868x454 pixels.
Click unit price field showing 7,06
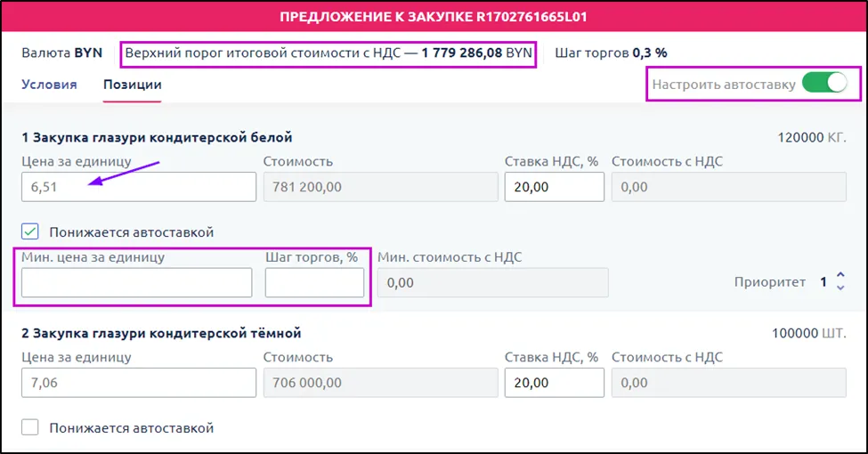click(x=138, y=383)
